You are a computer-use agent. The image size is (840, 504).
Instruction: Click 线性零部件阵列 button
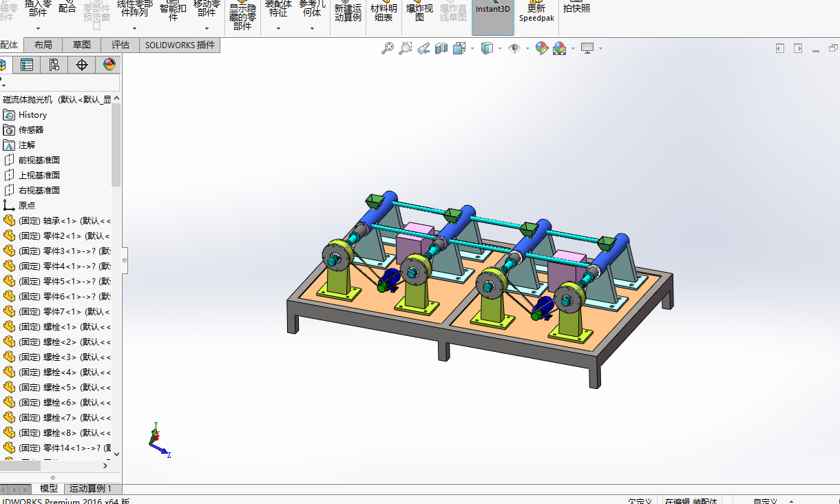pos(134,8)
